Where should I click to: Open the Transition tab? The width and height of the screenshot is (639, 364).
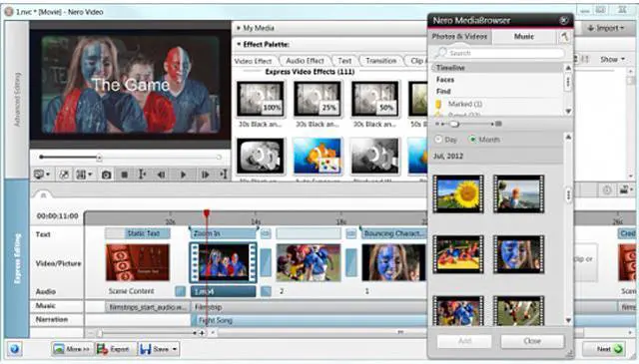point(380,61)
